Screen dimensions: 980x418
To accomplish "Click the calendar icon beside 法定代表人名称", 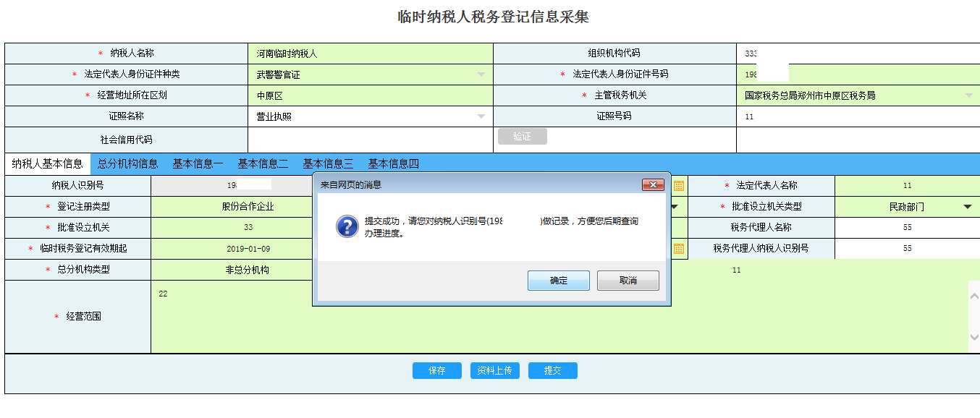I will point(679,186).
